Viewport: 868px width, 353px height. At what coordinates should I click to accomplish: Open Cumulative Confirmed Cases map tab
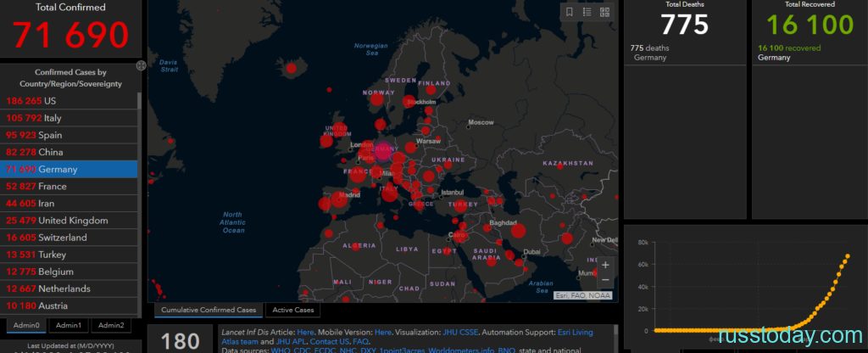[209, 310]
